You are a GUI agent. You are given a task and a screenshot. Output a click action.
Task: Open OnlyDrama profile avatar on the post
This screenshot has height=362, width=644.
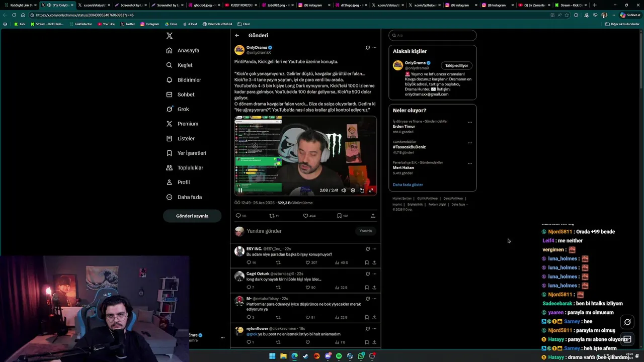[x=239, y=50]
